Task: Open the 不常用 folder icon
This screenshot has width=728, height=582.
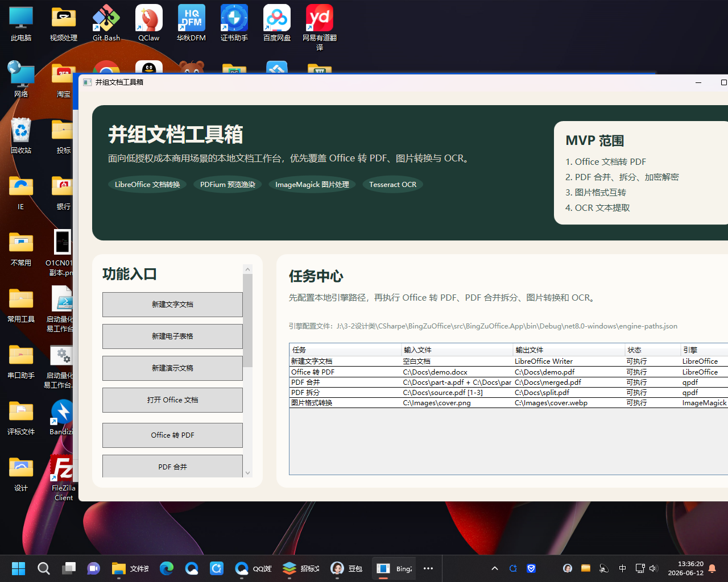Action: click(x=21, y=248)
